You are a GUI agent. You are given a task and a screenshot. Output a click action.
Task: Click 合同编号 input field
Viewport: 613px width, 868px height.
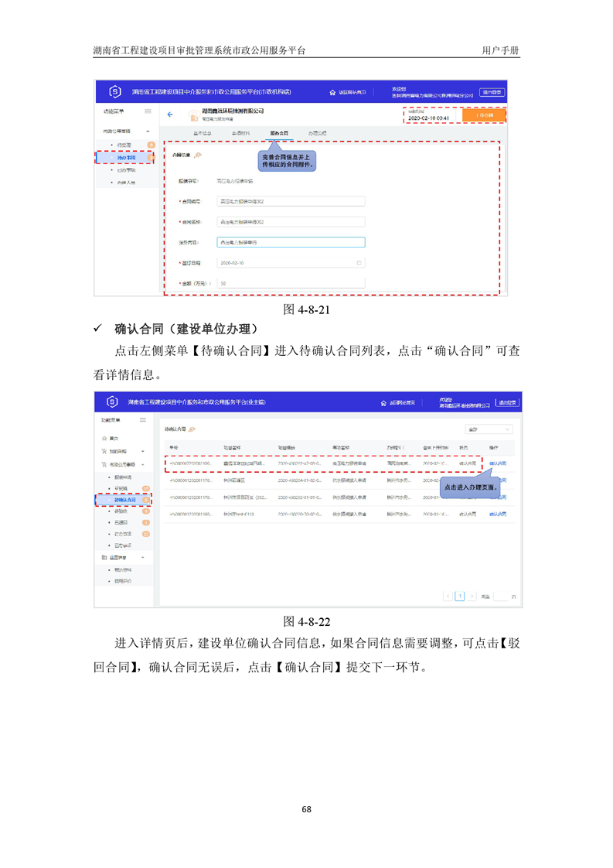291,201
